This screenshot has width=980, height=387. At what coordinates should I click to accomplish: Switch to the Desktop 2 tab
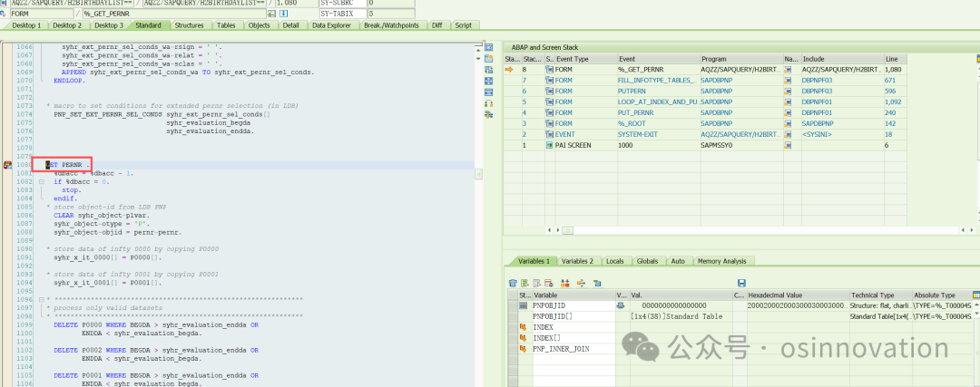click(x=67, y=25)
